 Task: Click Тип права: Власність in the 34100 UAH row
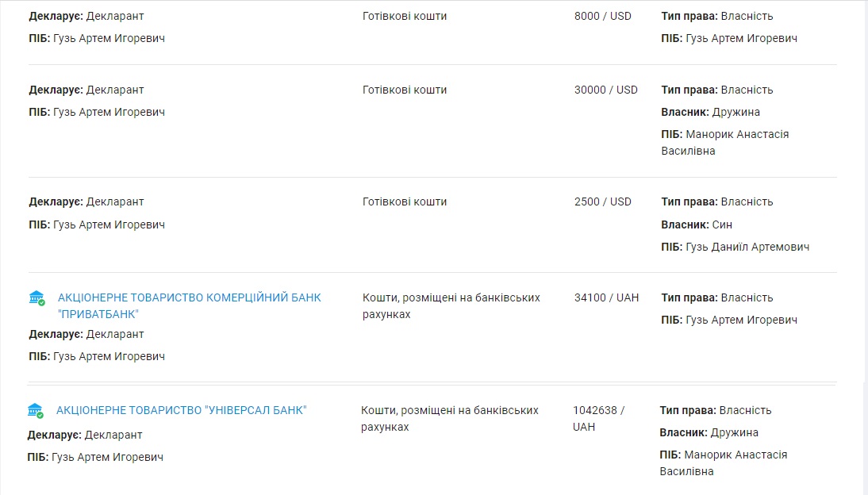[716, 297]
